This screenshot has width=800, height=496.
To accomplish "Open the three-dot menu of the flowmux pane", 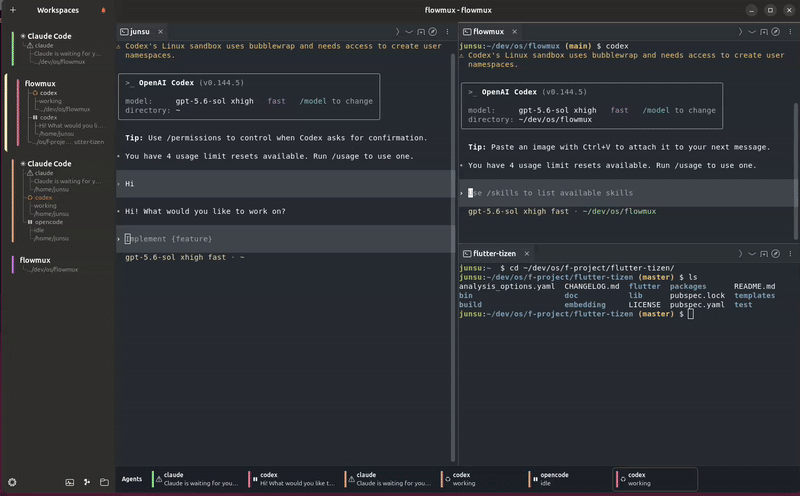I will click(x=790, y=32).
